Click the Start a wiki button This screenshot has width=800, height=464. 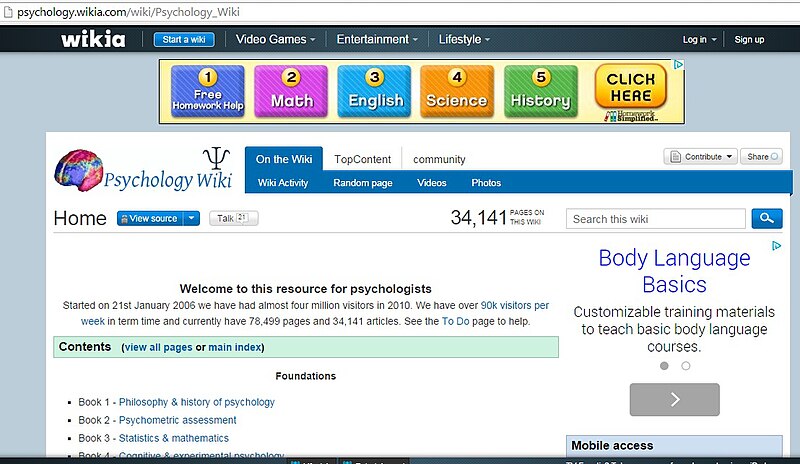(184, 39)
